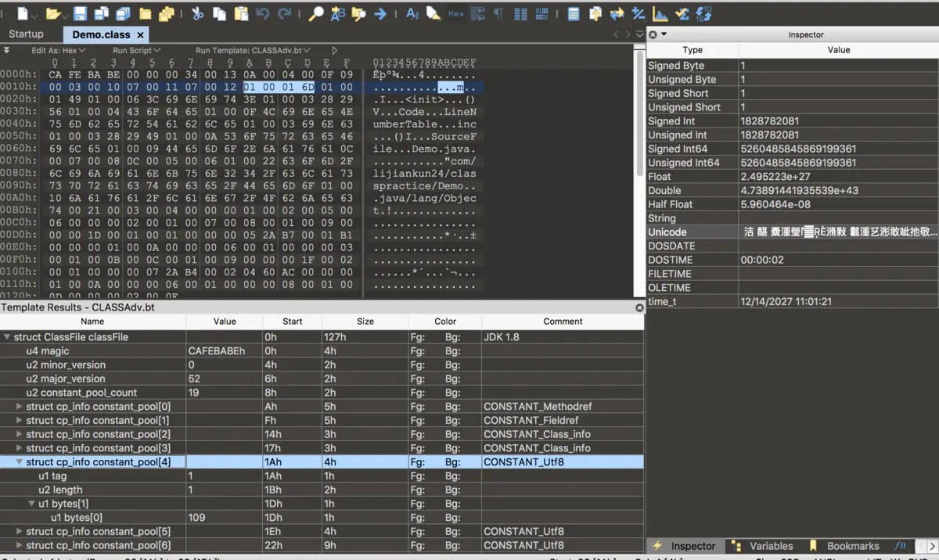The height and width of the screenshot is (560, 939).
Task: Toggle Hex edit mode in toolbar
Action: (x=456, y=13)
